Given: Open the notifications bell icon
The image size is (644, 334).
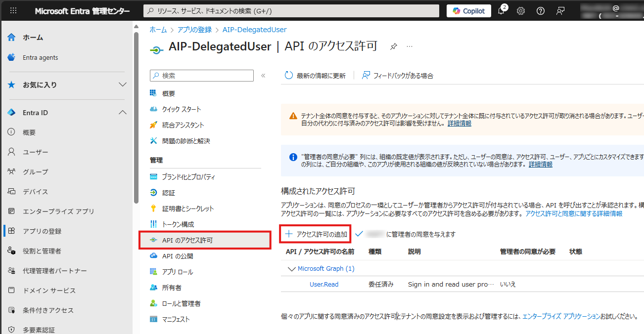Looking at the screenshot, I should 502,11.
